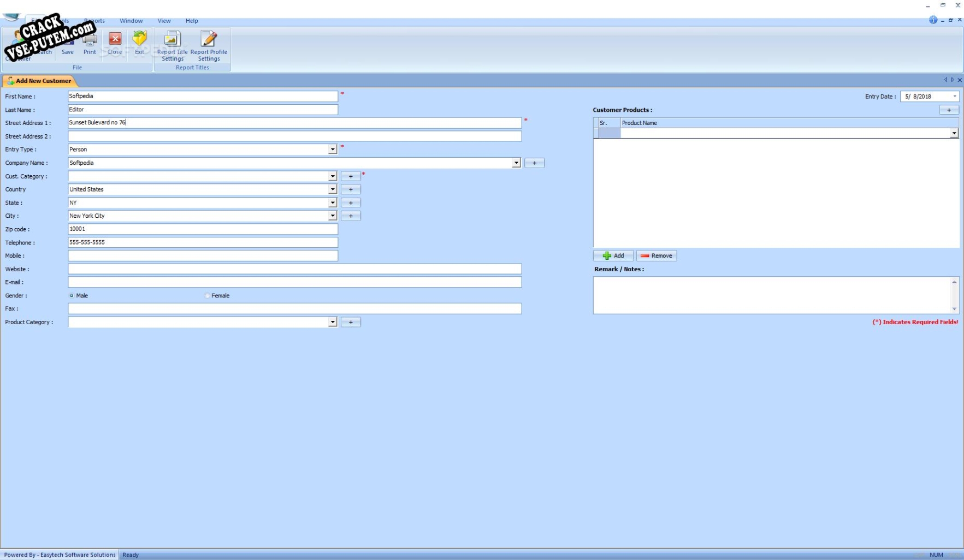Expand the City dropdown
The image size is (964, 560).
[x=332, y=216]
